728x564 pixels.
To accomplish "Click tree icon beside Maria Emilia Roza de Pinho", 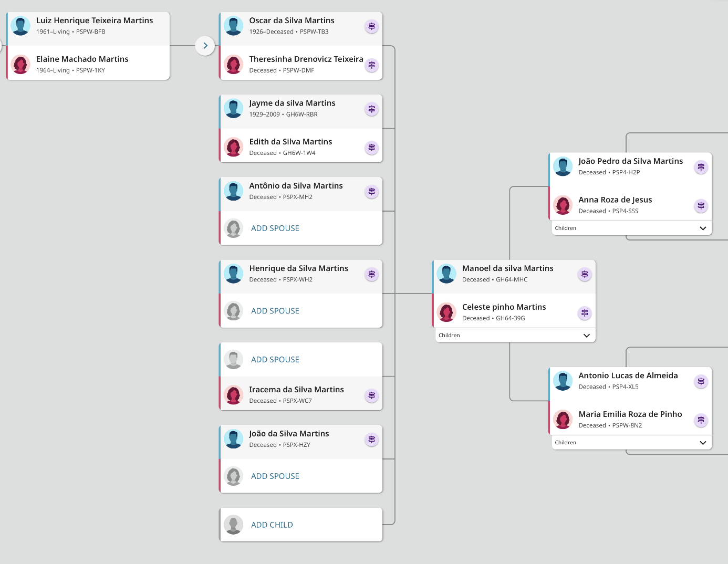I will click(701, 420).
